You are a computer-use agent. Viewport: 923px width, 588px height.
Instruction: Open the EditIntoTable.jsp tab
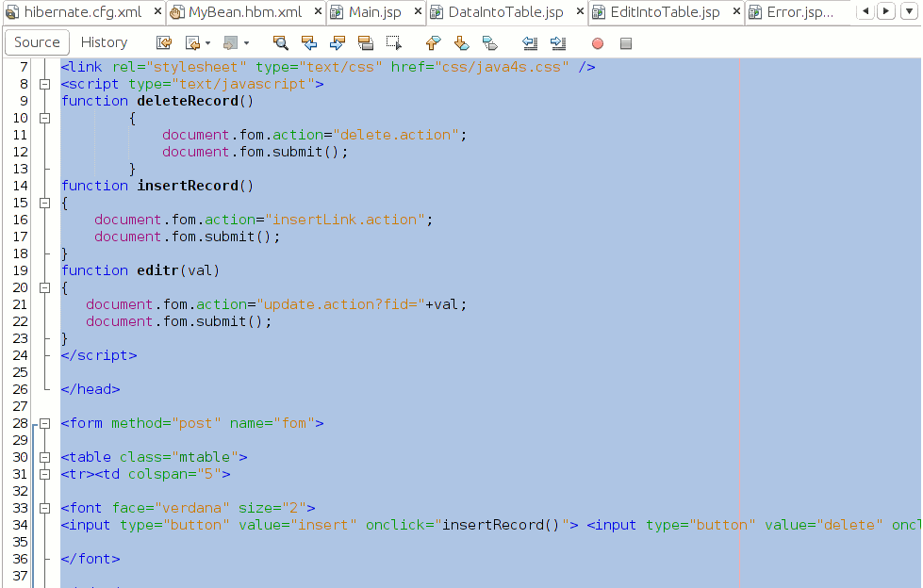click(666, 11)
